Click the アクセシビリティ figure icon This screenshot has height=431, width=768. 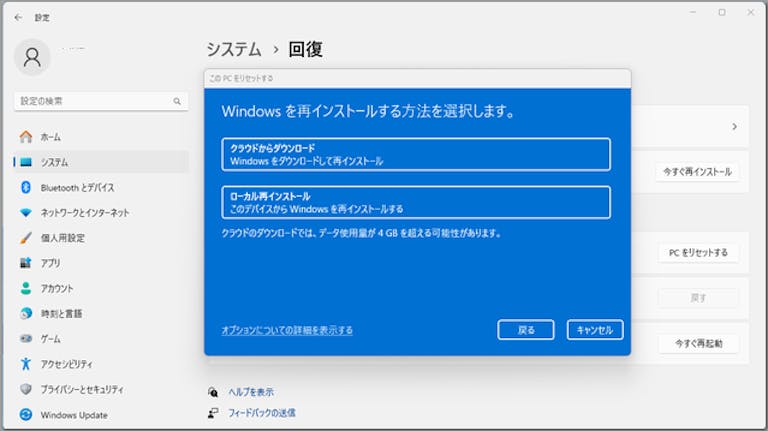tap(26, 364)
